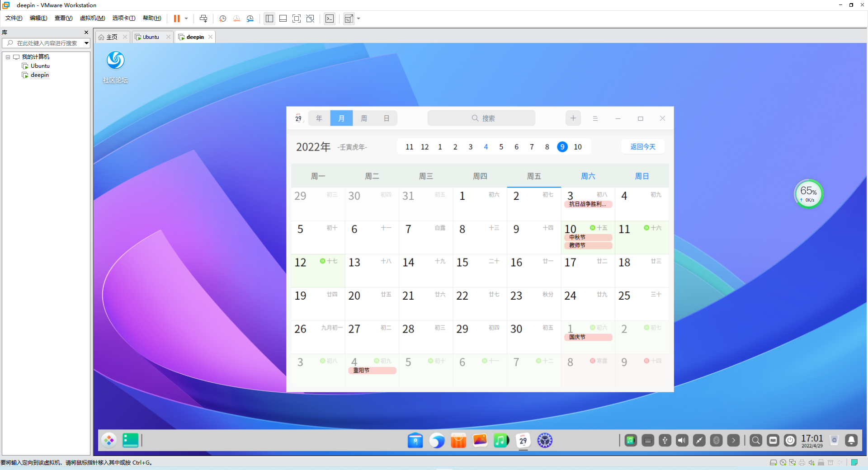Open the 国庆节 event on October 1
868x470 pixels.
click(588, 337)
